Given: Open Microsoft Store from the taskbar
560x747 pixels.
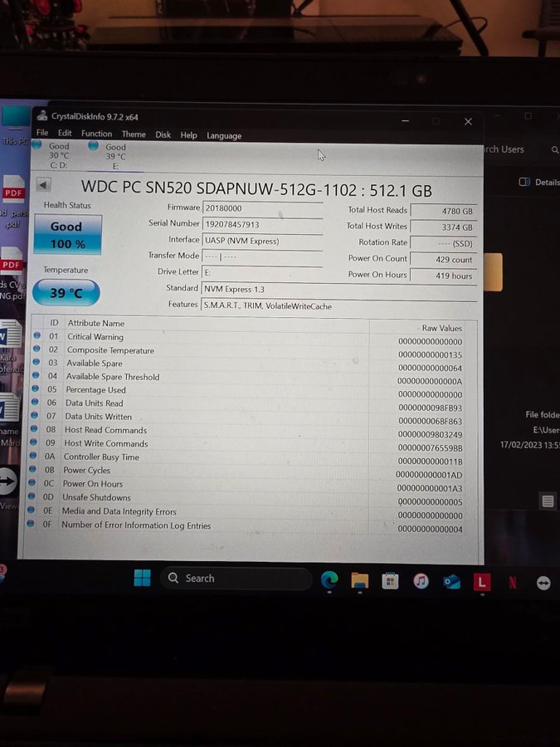Looking at the screenshot, I should click(390, 582).
